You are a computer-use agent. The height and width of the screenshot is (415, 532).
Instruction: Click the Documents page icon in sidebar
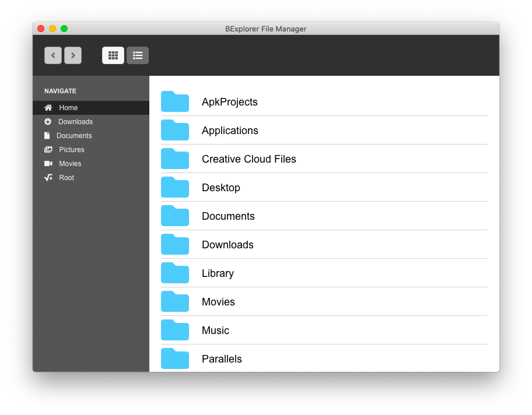point(47,135)
